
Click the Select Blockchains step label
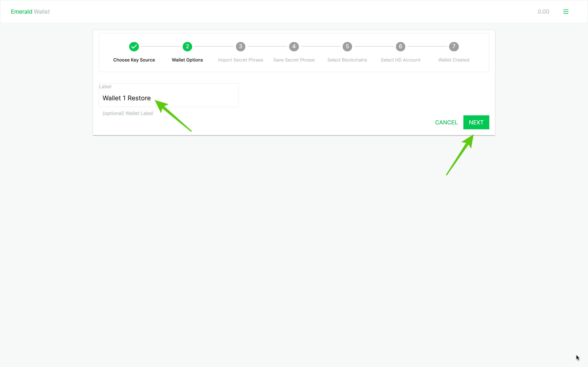coord(347,60)
